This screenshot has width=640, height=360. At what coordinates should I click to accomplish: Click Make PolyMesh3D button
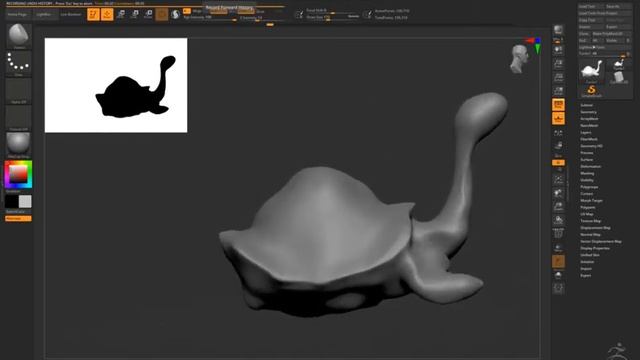point(611,33)
